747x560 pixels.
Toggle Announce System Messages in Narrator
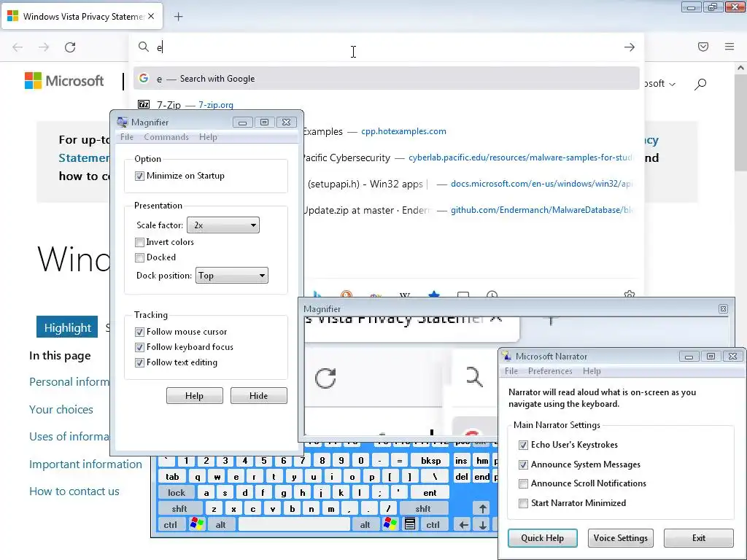point(523,464)
